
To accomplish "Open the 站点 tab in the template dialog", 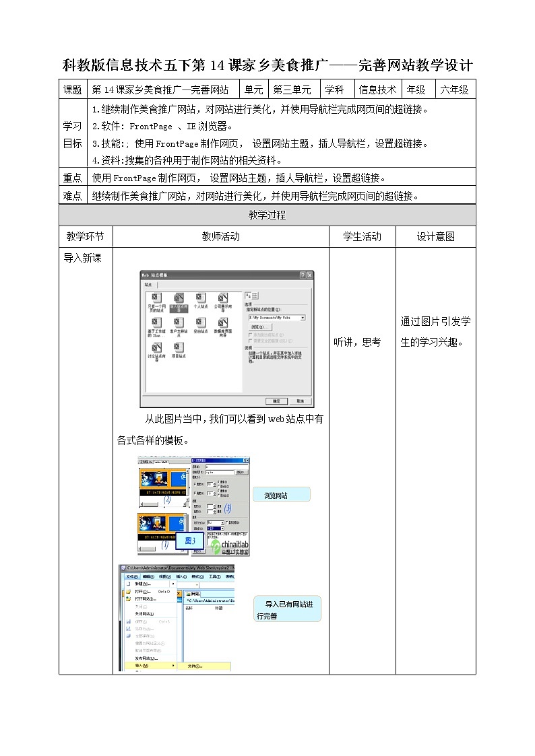I will click(x=148, y=285).
